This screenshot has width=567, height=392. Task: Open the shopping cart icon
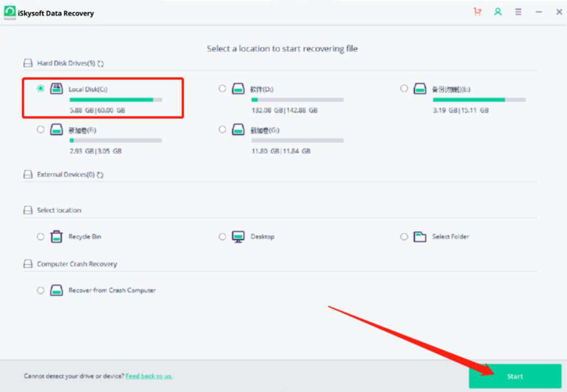tap(477, 12)
